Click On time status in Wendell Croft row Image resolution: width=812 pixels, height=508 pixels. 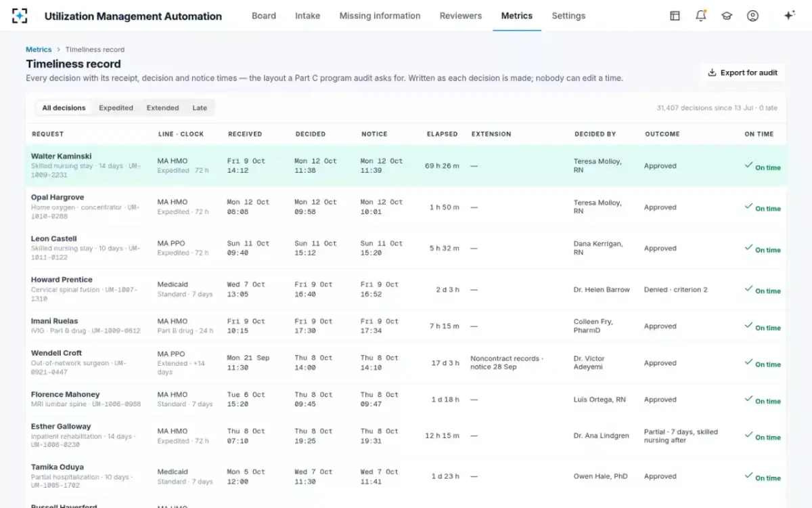[763, 363]
